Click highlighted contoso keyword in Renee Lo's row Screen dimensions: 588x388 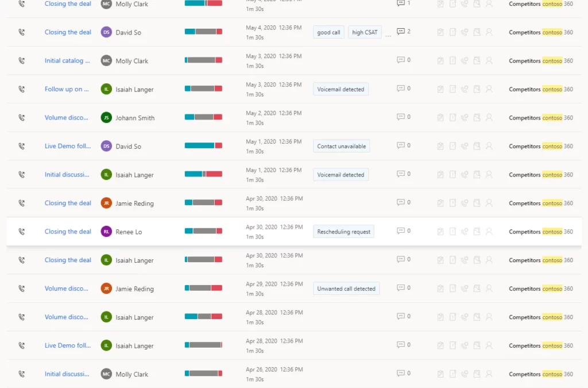pos(552,232)
